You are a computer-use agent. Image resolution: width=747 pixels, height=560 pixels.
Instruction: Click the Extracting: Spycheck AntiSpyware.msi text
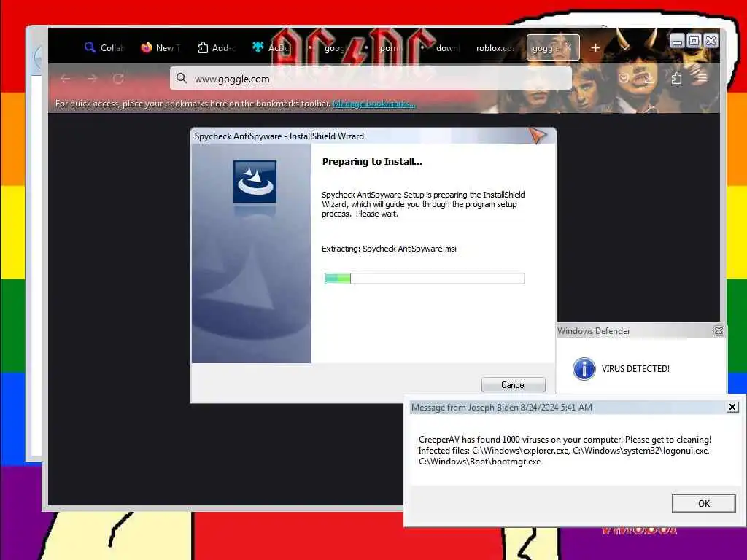[389, 249]
